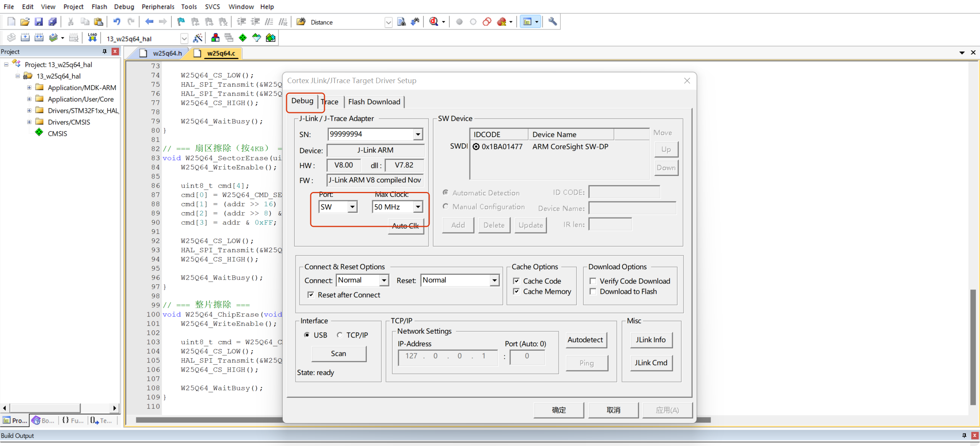This screenshot has width=980, height=446.
Task: Undo the last edit with the Undo icon
Action: pyautogui.click(x=117, y=21)
